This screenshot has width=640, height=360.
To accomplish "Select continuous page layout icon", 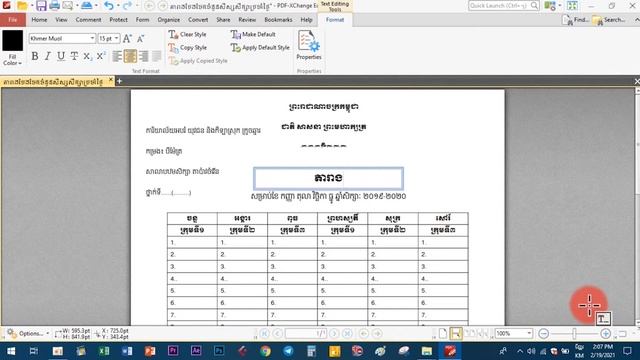I will click(x=456, y=333).
